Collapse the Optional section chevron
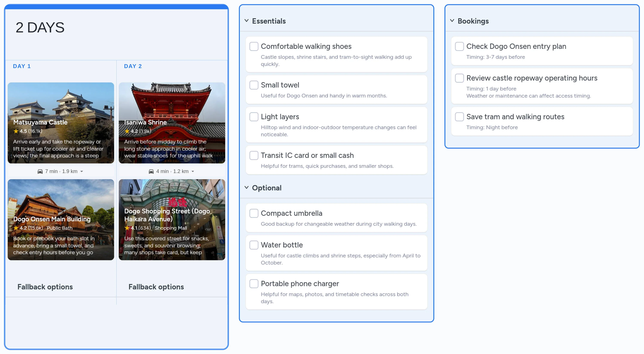The image size is (644, 354). tap(246, 187)
